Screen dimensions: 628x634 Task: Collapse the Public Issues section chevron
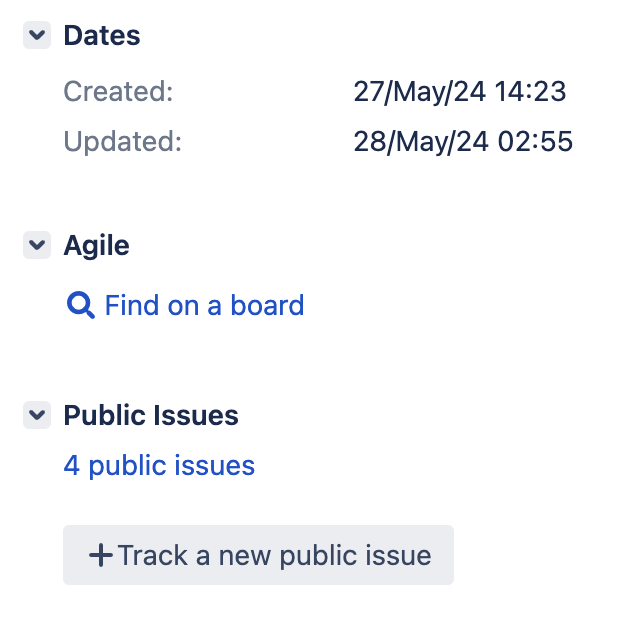click(37, 415)
